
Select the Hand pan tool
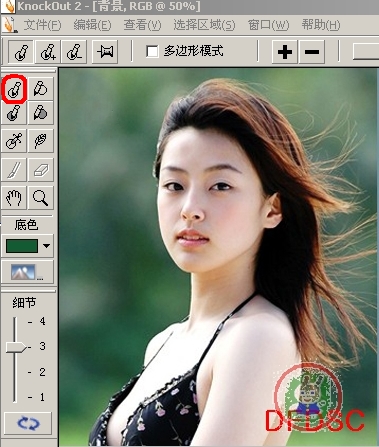pyautogui.click(x=14, y=198)
